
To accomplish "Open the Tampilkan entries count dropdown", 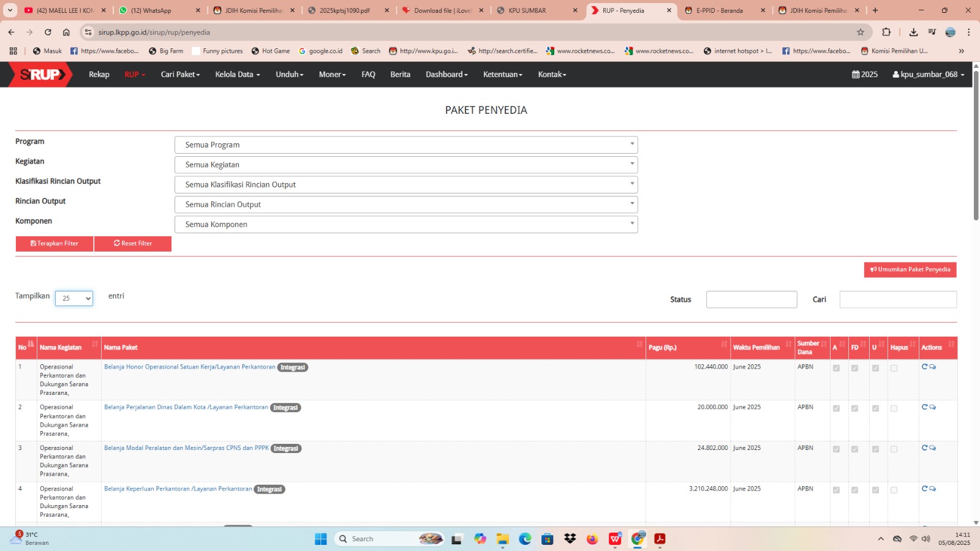I will 74,298.
